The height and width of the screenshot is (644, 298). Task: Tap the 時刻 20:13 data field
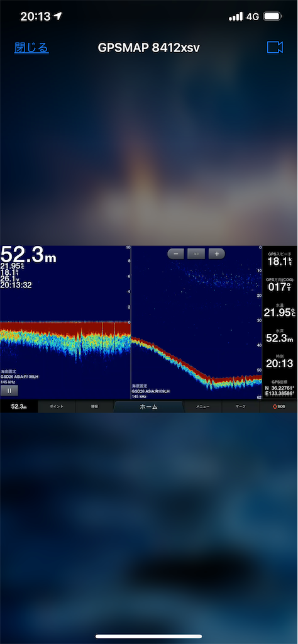click(x=280, y=360)
